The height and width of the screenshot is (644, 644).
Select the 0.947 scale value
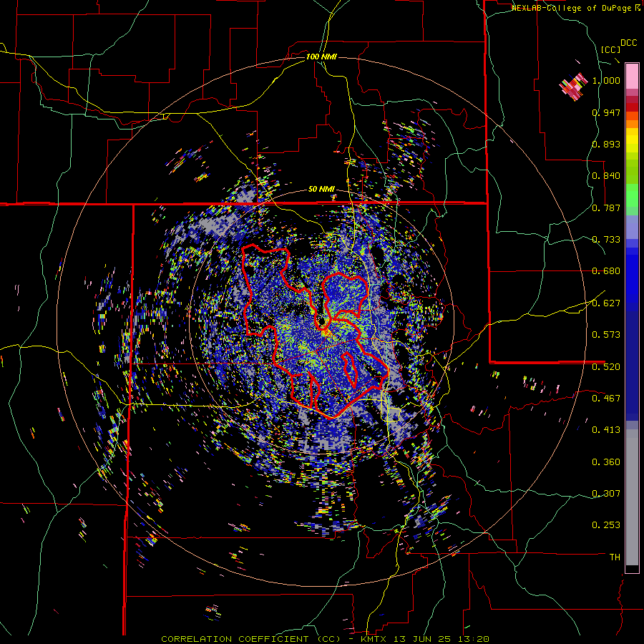[606, 112]
